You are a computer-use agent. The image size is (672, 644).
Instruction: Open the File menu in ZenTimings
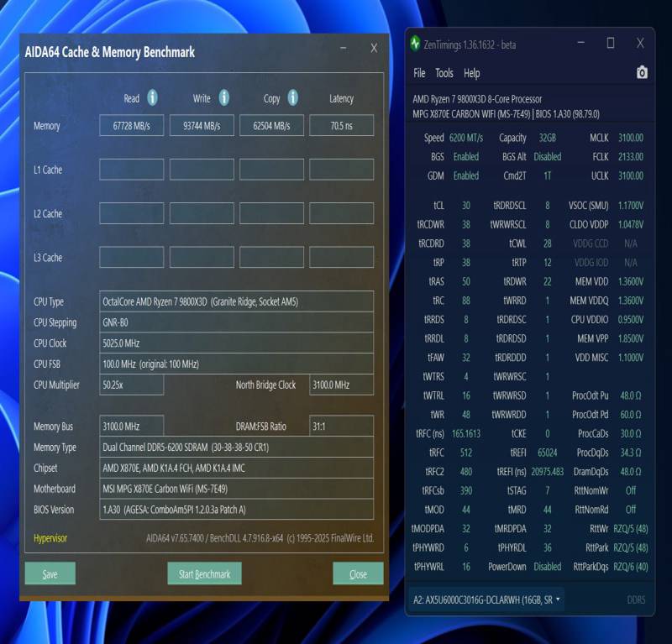click(x=419, y=73)
